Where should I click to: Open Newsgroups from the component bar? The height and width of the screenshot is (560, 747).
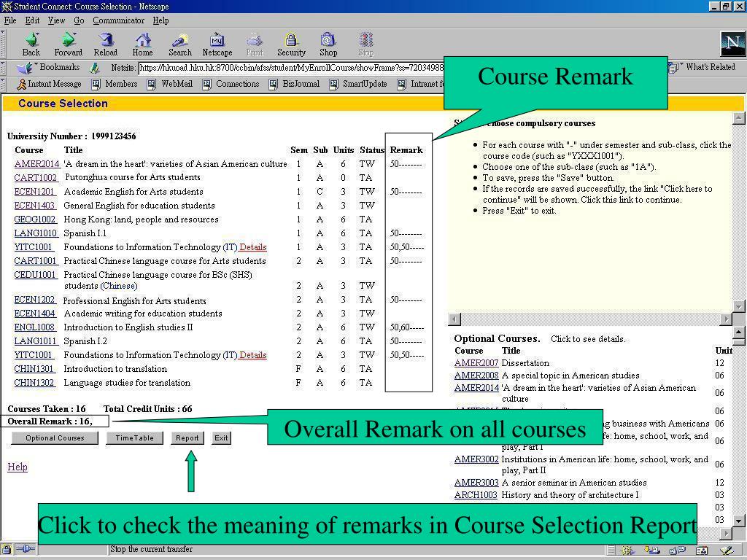pos(677,551)
